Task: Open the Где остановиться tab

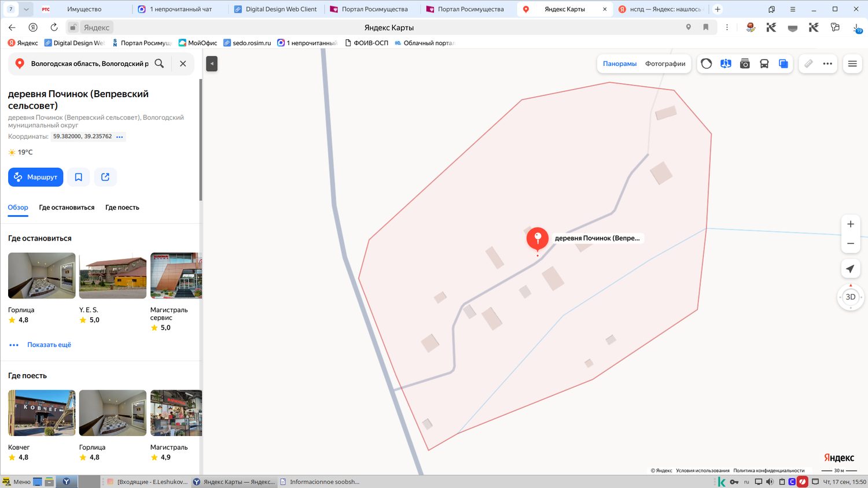Action: tap(67, 208)
